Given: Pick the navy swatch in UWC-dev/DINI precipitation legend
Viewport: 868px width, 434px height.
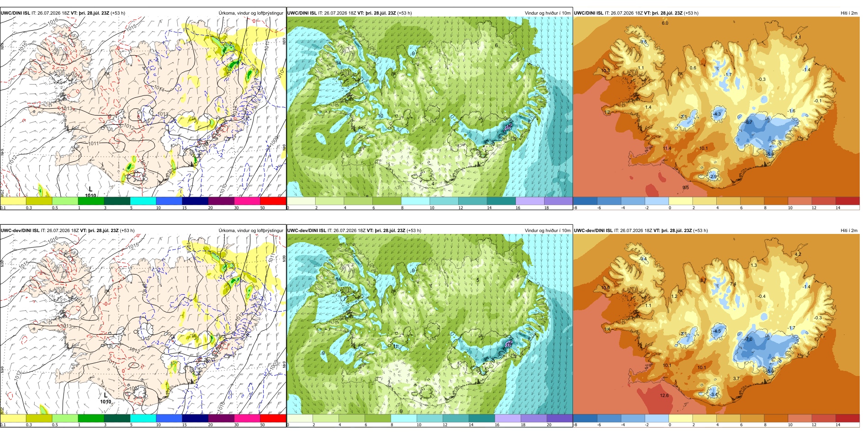Looking at the screenshot, I should [195, 418].
